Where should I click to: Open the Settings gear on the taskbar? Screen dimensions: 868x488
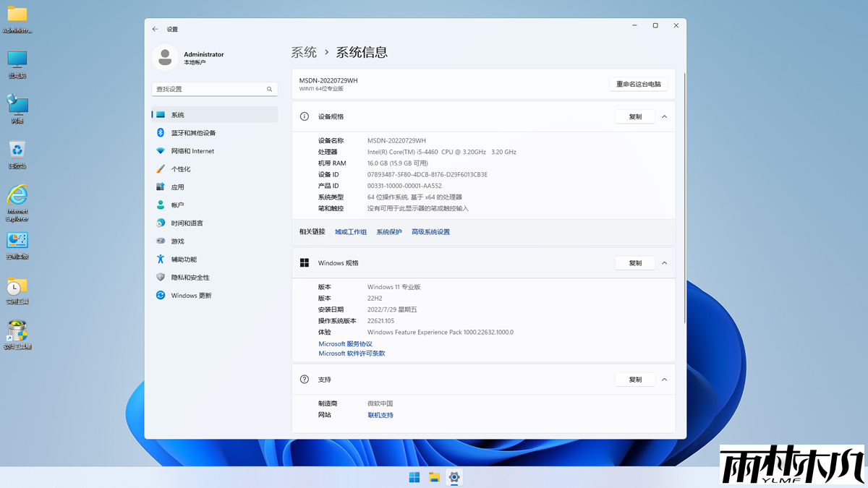(454, 477)
